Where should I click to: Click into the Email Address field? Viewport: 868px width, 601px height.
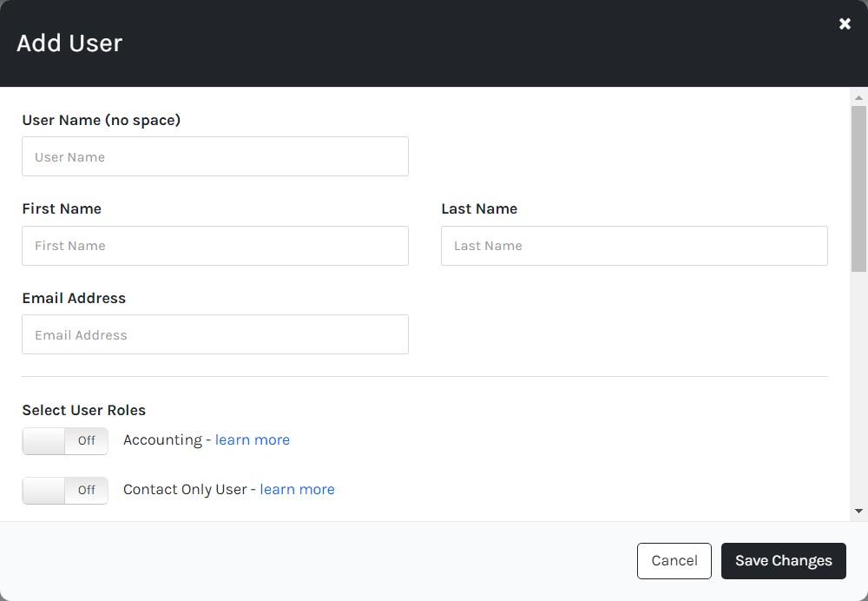215,334
